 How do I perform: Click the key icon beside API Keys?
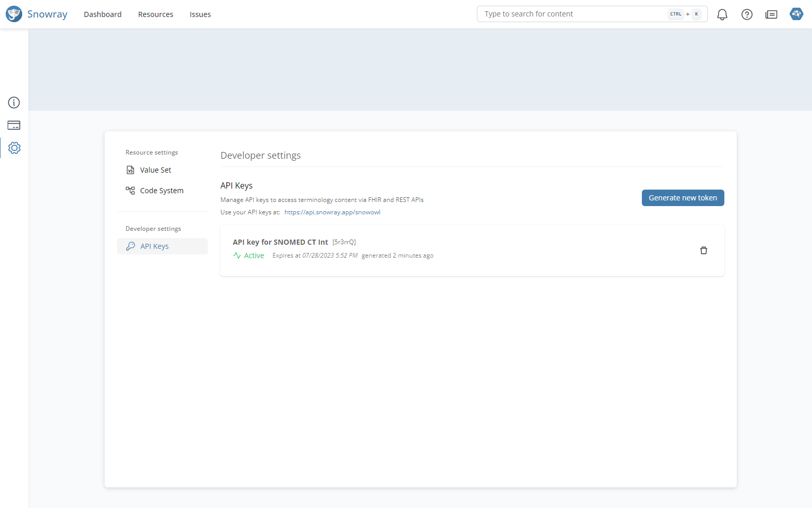point(131,246)
